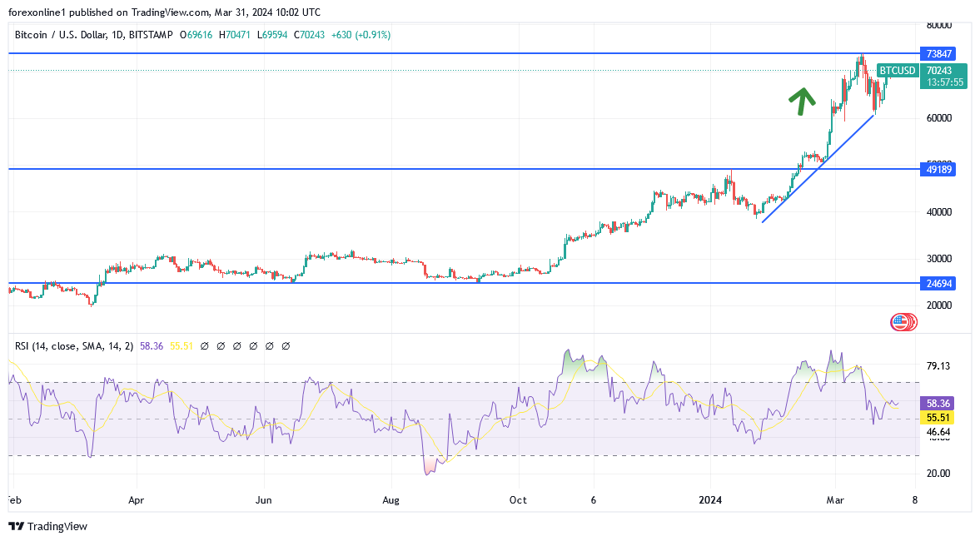
Task: Click the publisher line starting with forexonline1
Action: 164,12
